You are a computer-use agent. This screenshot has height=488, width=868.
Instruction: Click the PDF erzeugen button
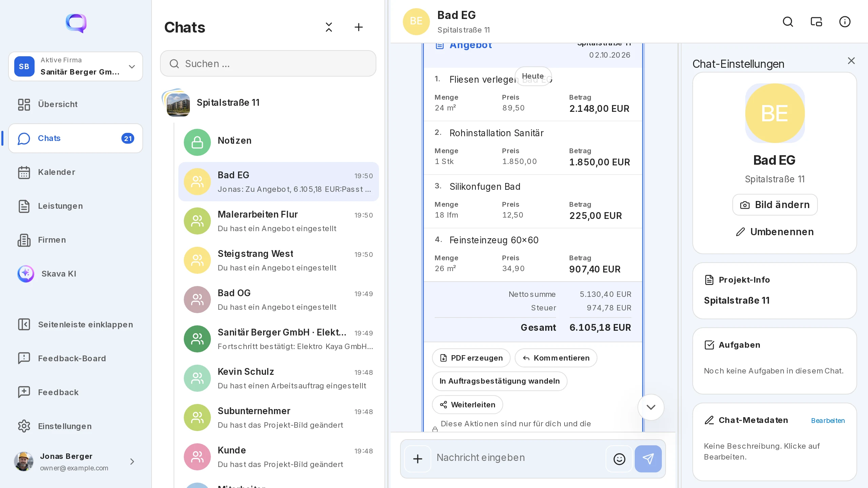point(471,358)
